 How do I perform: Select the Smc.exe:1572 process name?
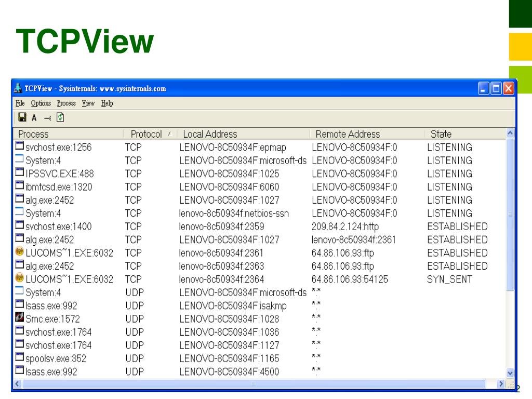[x=52, y=319]
